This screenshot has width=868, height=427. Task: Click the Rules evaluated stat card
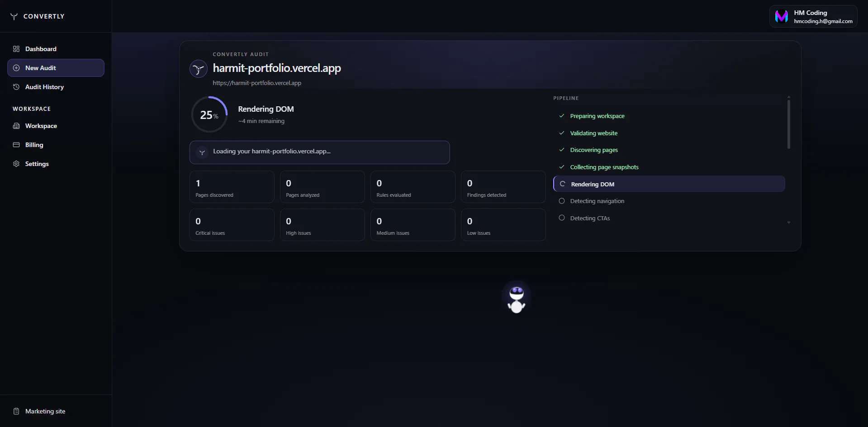pyautogui.click(x=413, y=187)
